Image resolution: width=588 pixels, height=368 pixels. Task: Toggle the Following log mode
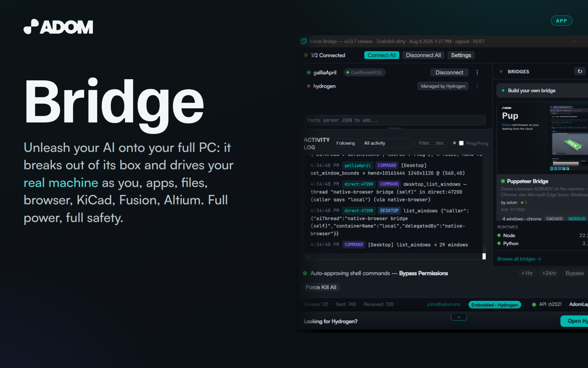pos(345,143)
